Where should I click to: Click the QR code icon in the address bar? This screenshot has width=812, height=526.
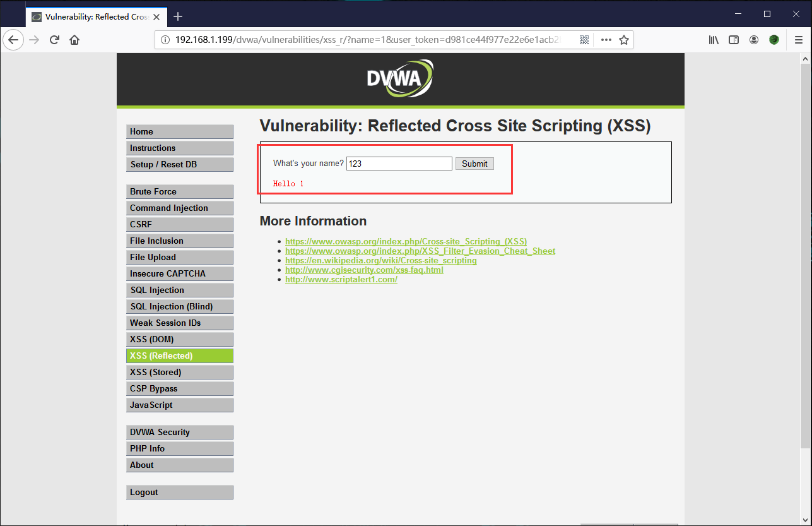584,39
